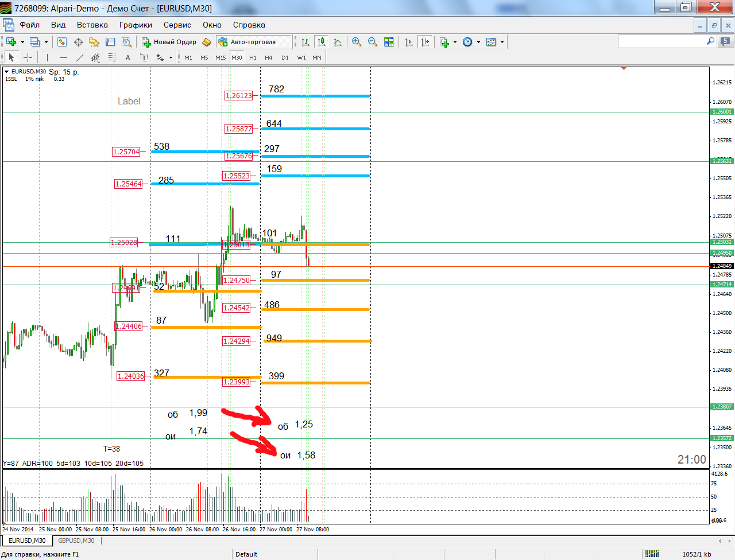
Task: Switch timeframe to H1
Action: click(253, 57)
